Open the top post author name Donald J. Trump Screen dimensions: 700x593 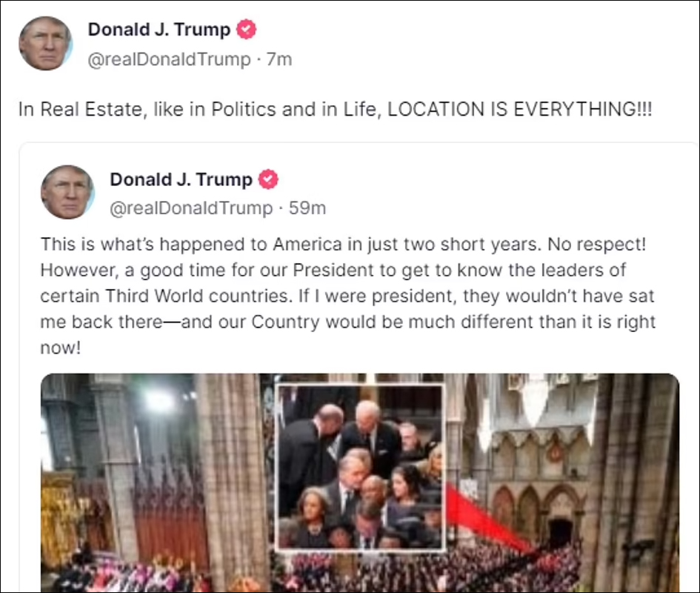click(x=159, y=30)
